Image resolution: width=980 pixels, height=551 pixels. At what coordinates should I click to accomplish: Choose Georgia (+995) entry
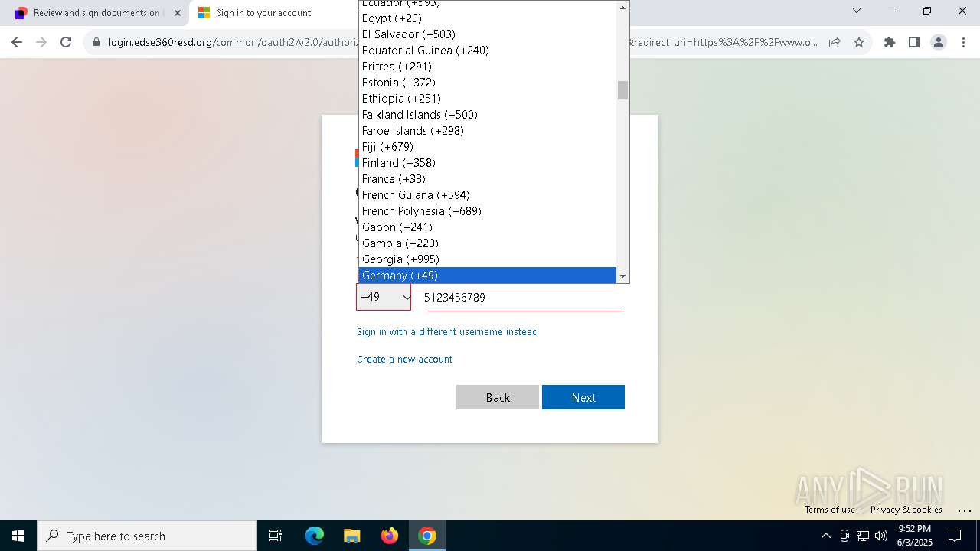coord(488,259)
